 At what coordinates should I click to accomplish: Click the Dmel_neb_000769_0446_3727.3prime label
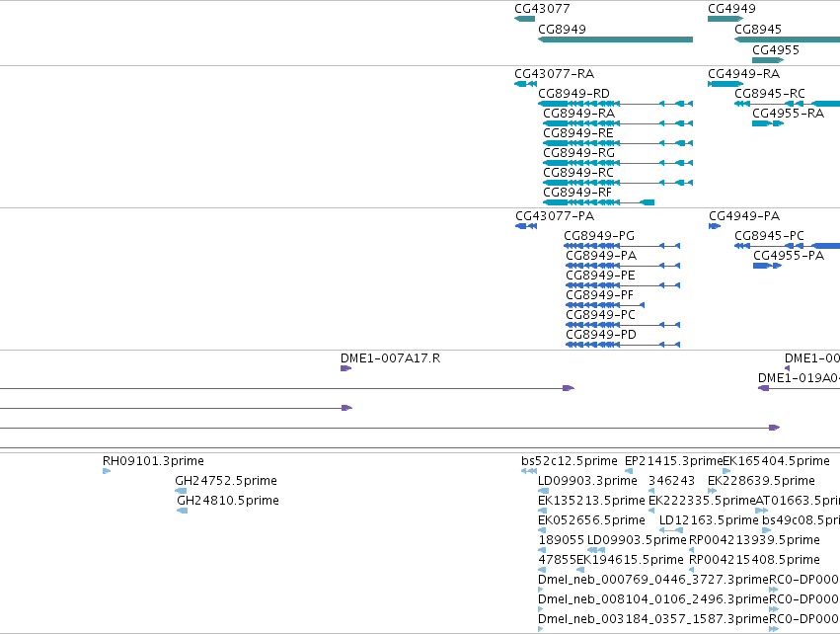point(653,580)
